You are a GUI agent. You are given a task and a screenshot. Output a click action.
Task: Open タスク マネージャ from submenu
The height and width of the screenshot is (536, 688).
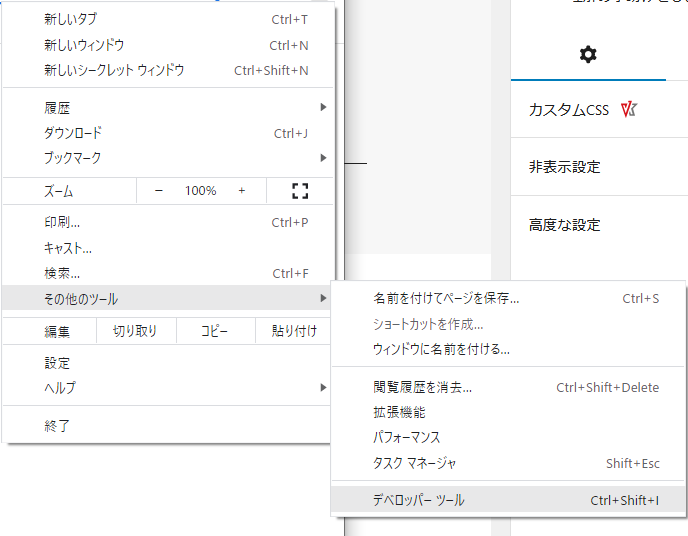[x=414, y=463]
